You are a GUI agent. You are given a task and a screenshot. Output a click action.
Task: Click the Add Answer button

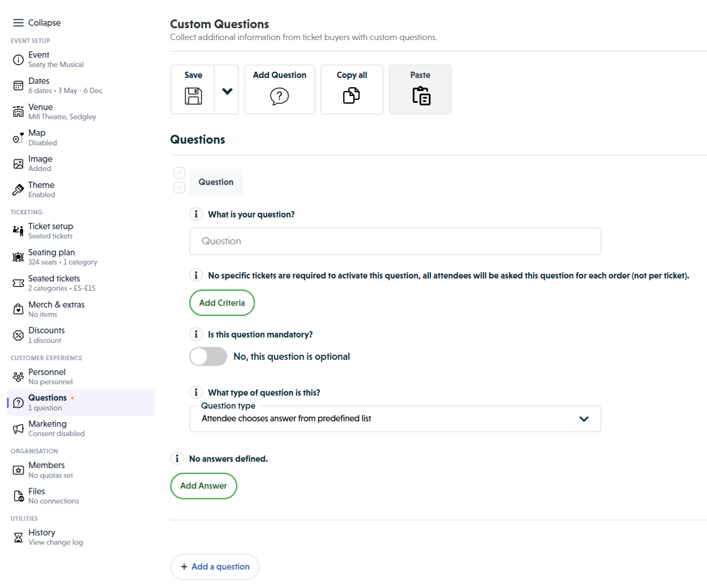[x=203, y=486]
